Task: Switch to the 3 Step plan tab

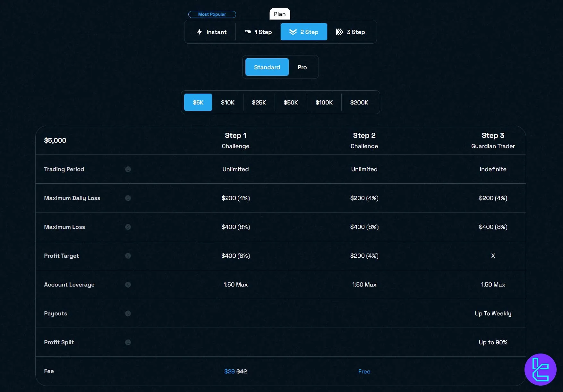Action: [351, 32]
